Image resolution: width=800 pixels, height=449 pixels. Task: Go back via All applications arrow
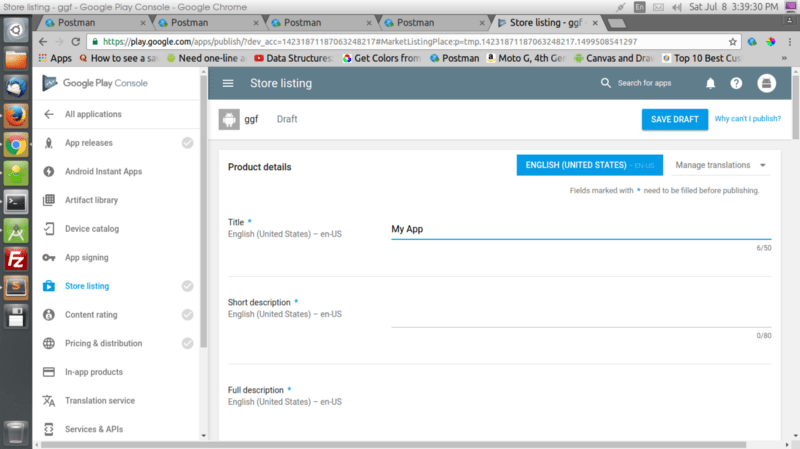[48, 114]
